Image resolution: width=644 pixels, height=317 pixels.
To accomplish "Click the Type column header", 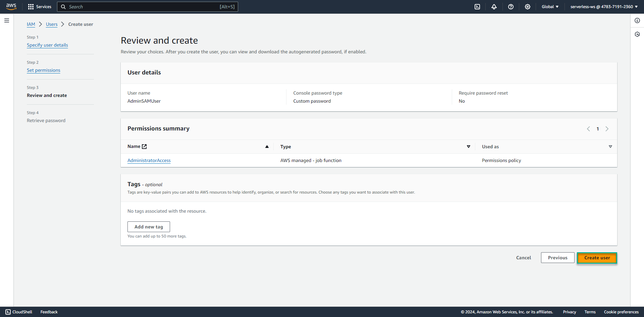I will tap(286, 147).
